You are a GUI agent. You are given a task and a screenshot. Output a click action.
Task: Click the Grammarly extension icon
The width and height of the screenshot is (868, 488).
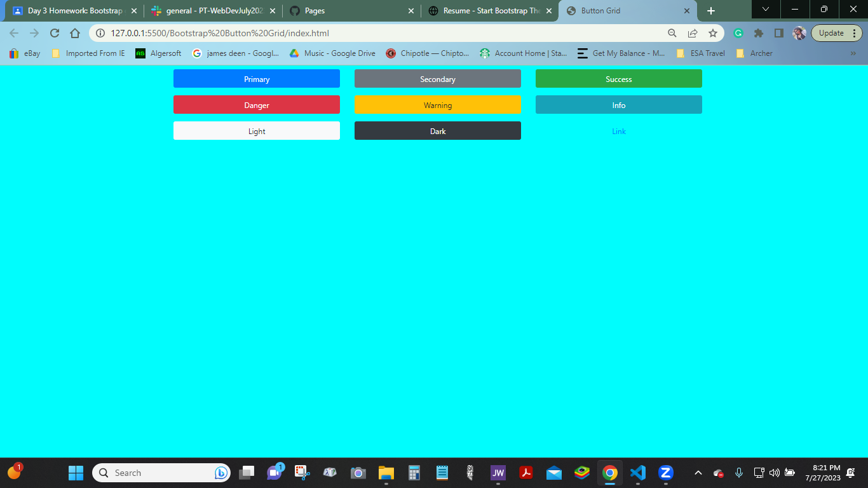pyautogui.click(x=738, y=33)
